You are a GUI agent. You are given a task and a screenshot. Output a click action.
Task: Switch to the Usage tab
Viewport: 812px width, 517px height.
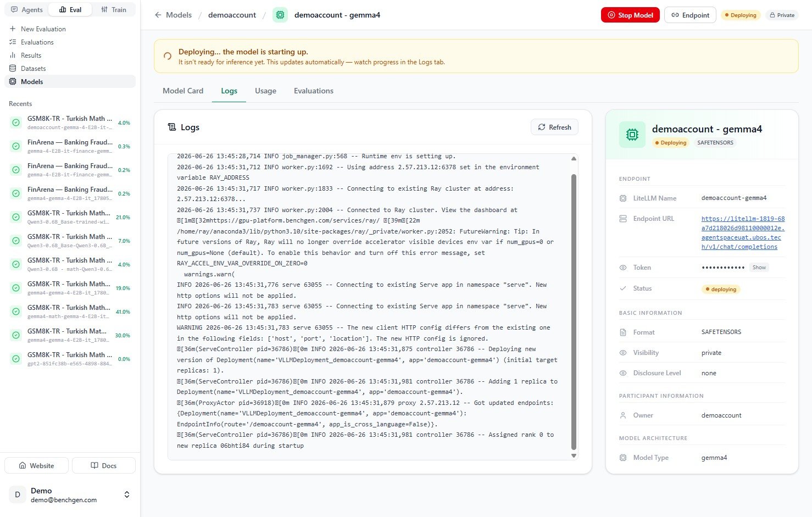coord(265,91)
